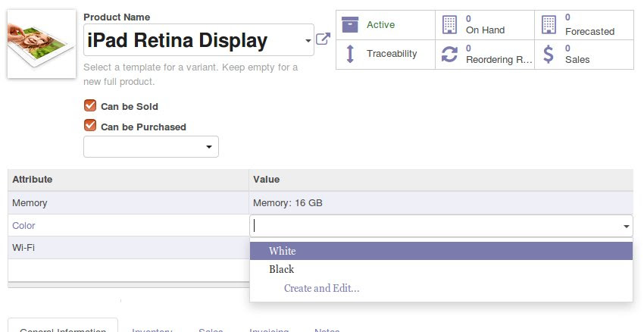Open the Forecasted stat button label

589,32
